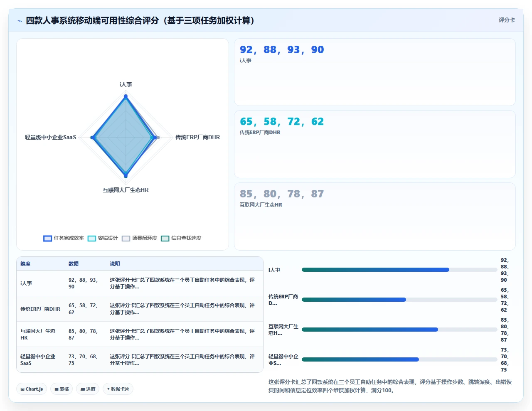The width and height of the screenshot is (532, 411).
Task: Toggle the 场景闭环度 legend series
Action: click(x=140, y=238)
